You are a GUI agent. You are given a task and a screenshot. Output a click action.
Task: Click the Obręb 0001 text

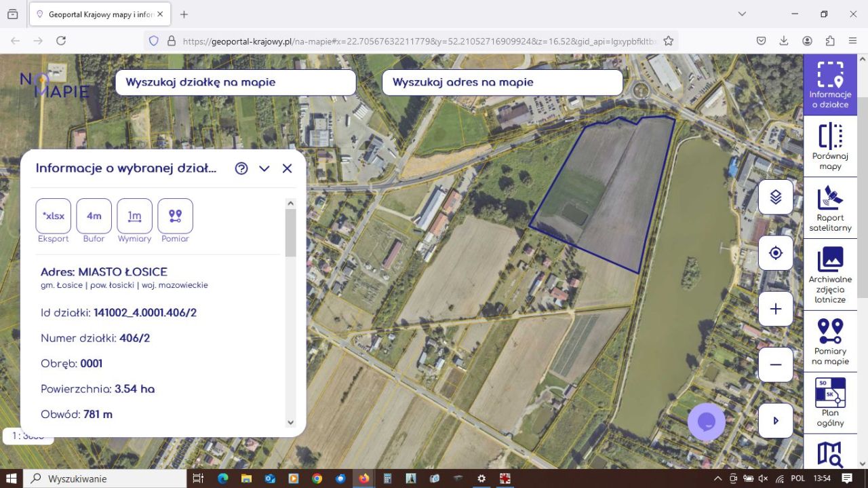coord(71,363)
